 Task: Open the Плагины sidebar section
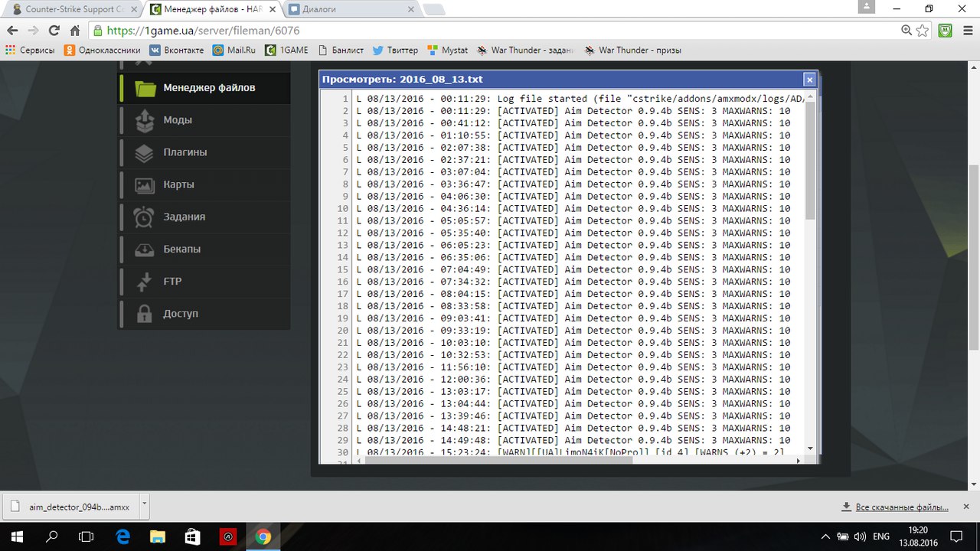pos(204,152)
